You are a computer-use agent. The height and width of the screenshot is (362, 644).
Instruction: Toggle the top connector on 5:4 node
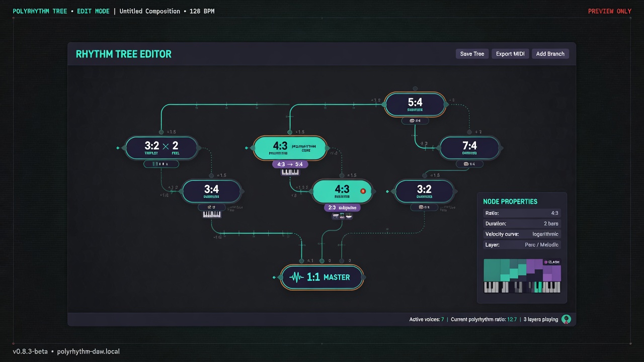coord(415,88)
